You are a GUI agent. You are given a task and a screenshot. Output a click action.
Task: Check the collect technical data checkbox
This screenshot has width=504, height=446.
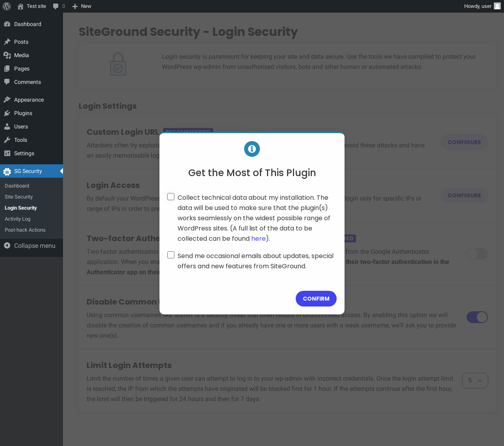(171, 197)
